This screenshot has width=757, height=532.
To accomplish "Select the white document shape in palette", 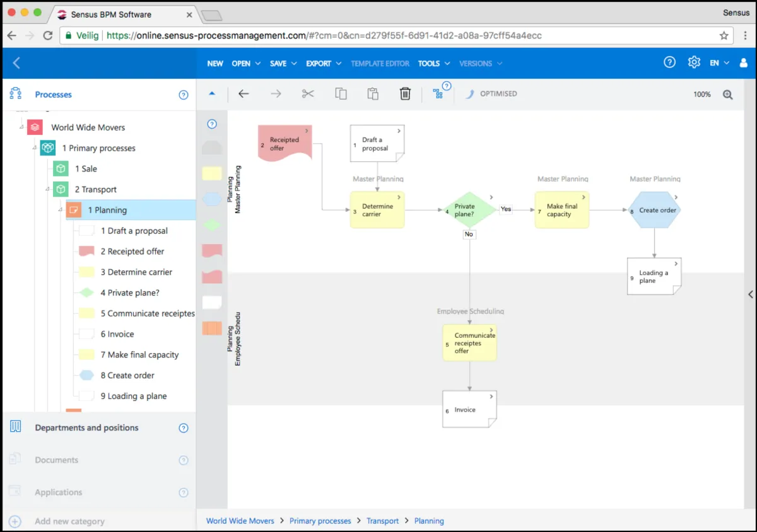I will pyautogui.click(x=212, y=302).
